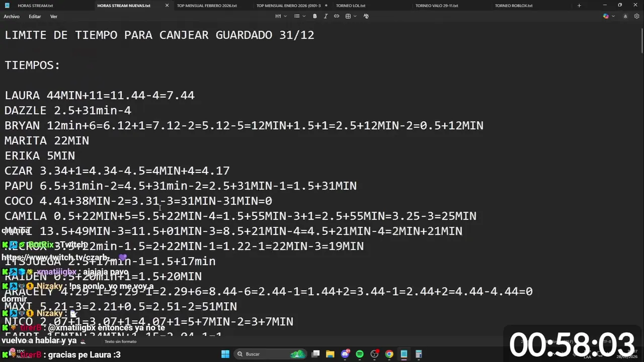
Task: Open the table insert dropdown
Action: (351, 16)
